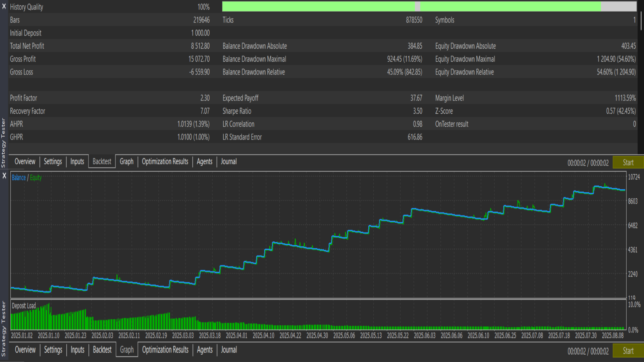
Task: Select the Total Net Profit value 8 512.80
Action: click(x=200, y=46)
